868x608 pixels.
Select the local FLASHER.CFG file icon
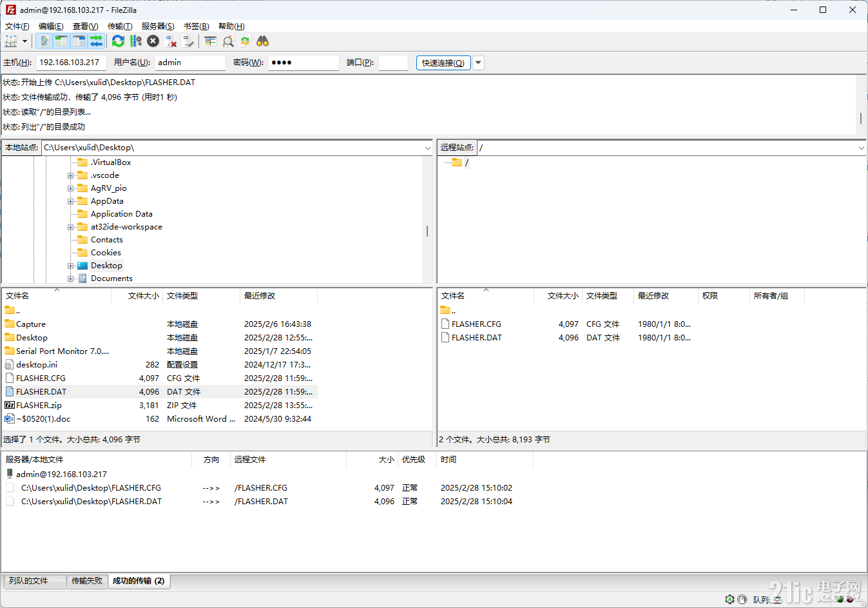(10, 378)
